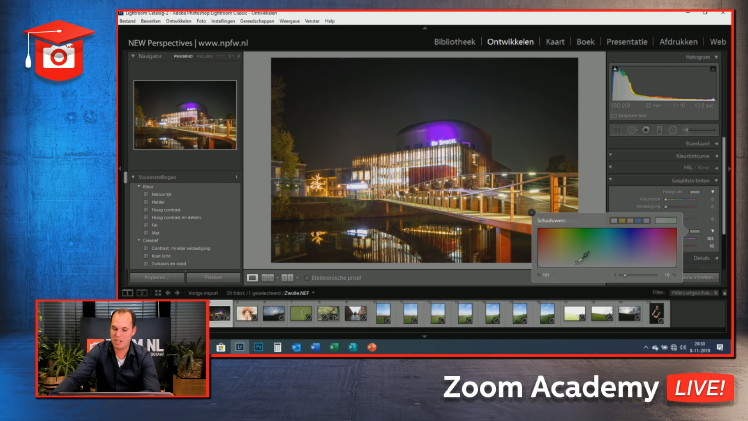Select the Graduated Filter tool
The image size is (748, 421).
point(659,130)
